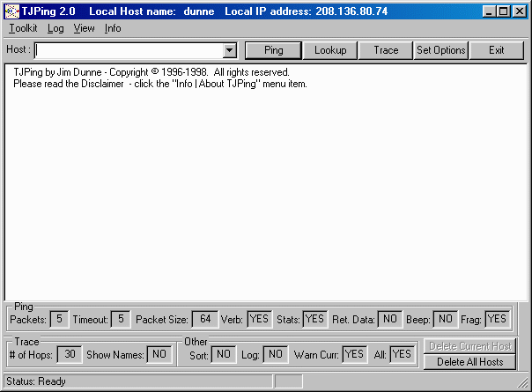Toggle the Show Names NO setting

[x=159, y=354]
